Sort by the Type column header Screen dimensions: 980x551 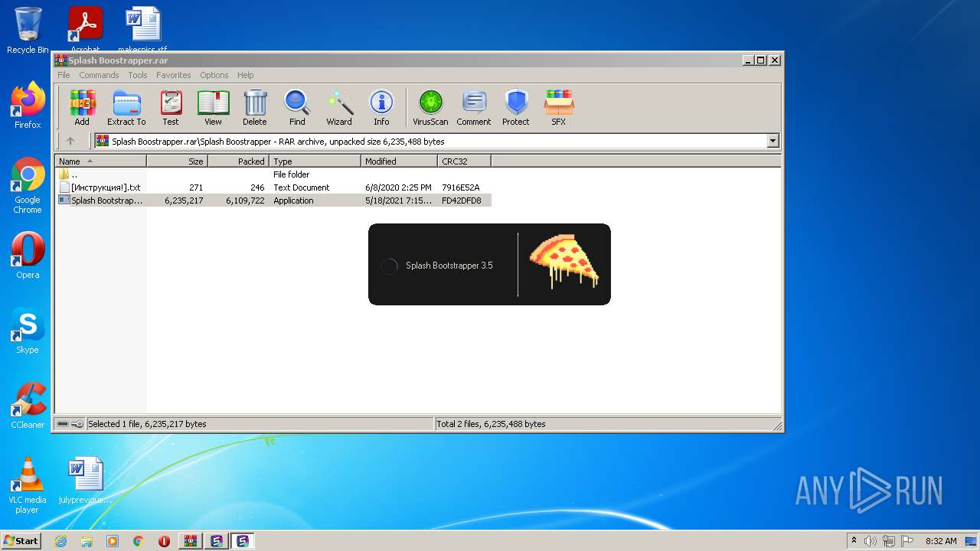tap(315, 161)
